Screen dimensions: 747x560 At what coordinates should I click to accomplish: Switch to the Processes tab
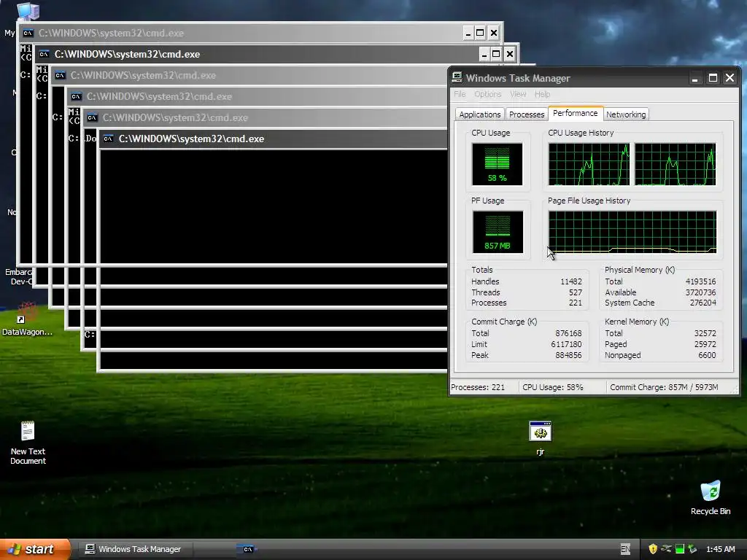tap(527, 114)
